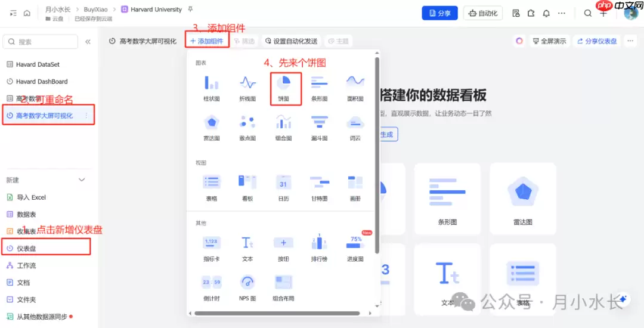Add a radar chart (雷达图) from popup
This screenshot has height=328, width=644.
pos(212,127)
